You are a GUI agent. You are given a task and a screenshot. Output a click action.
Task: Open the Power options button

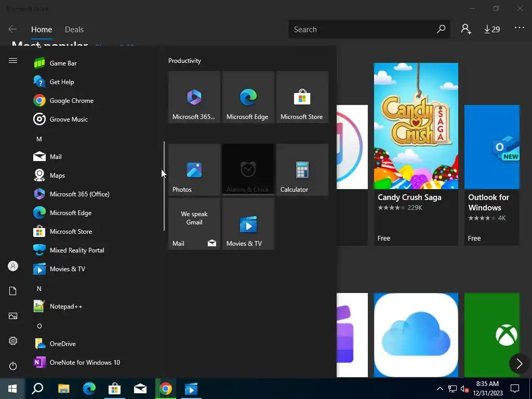(13, 366)
